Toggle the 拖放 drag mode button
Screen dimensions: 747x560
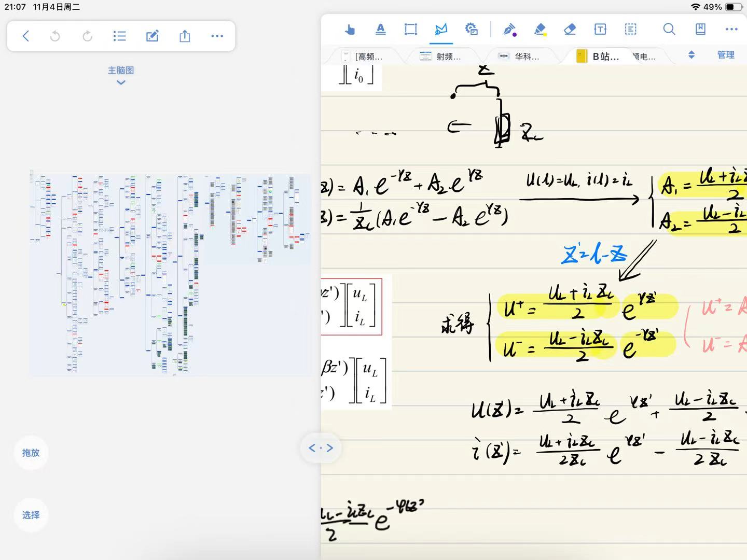pos(31,453)
